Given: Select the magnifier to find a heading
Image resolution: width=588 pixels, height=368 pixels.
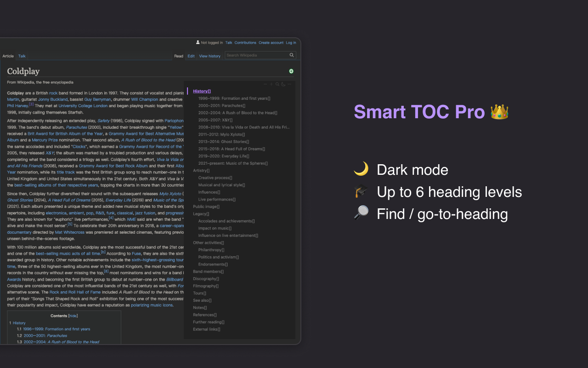Looking at the screenshot, I should pos(277,84).
